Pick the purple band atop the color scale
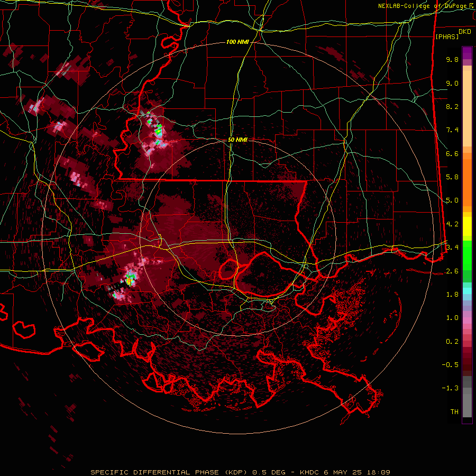 (x=467, y=53)
